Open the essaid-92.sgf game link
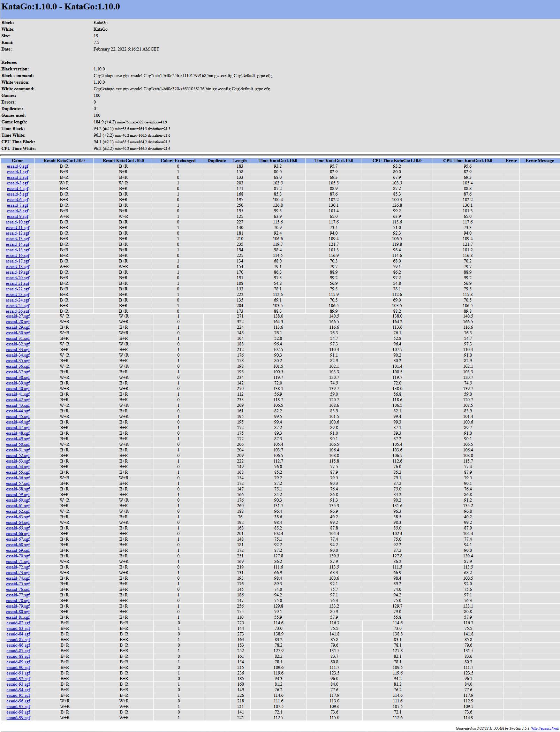 click(x=18, y=679)
